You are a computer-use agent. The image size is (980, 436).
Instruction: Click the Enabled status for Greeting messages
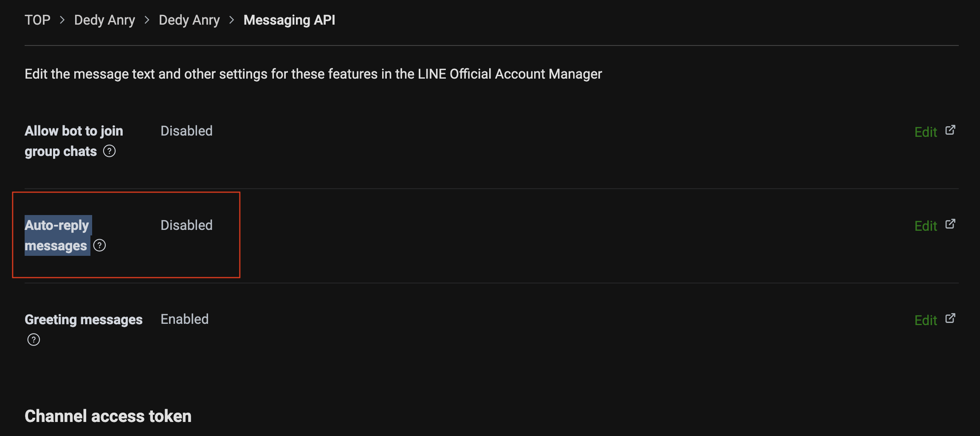[x=184, y=319]
